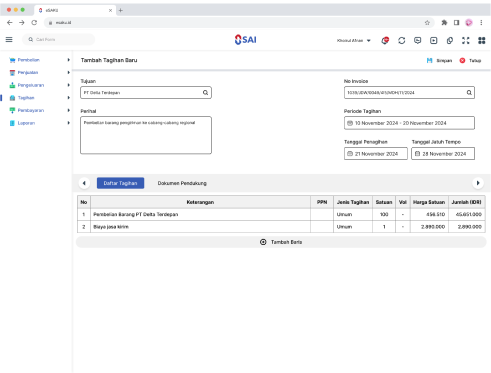Click the notification bell icon

coord(385,40)
